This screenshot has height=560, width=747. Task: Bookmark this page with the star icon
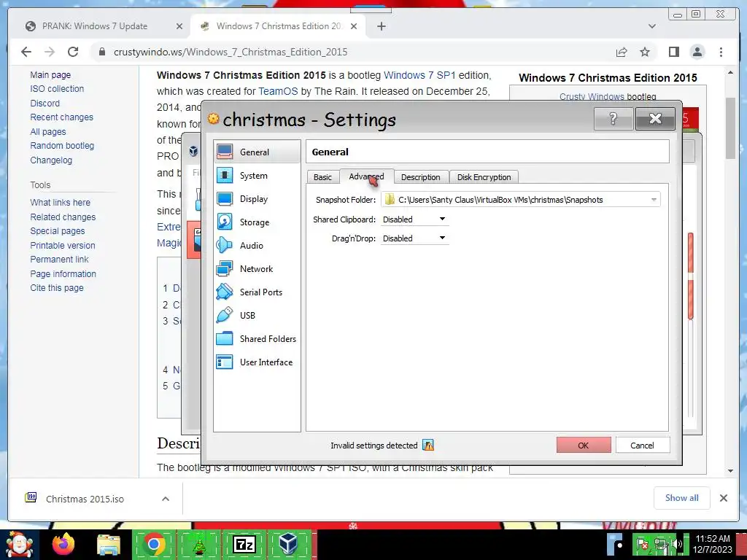(x=645, y=52)
